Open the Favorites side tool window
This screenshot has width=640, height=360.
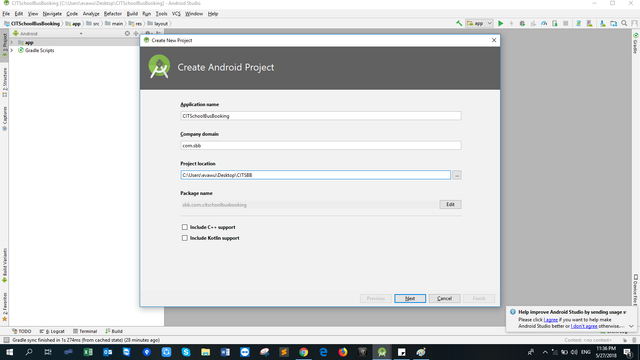(4, 307)
